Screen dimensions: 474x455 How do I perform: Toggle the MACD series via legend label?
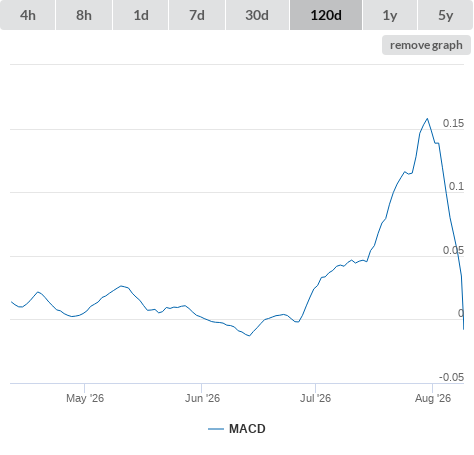247,429
